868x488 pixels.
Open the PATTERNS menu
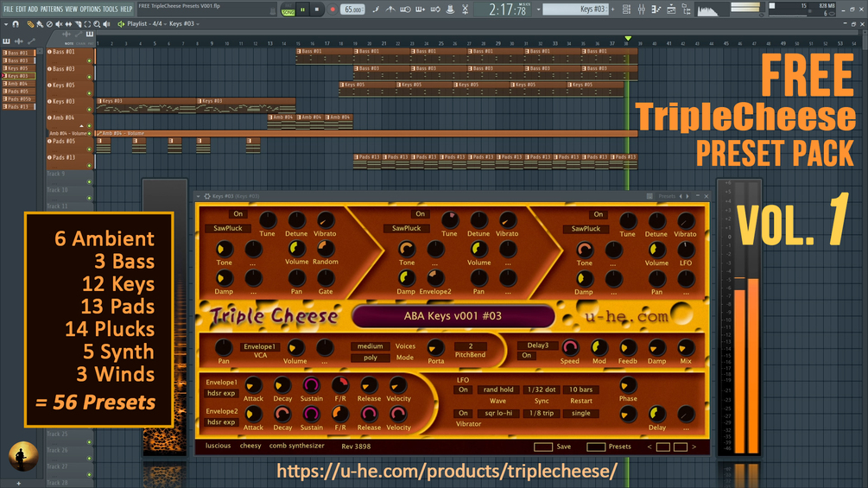point(52,10)
